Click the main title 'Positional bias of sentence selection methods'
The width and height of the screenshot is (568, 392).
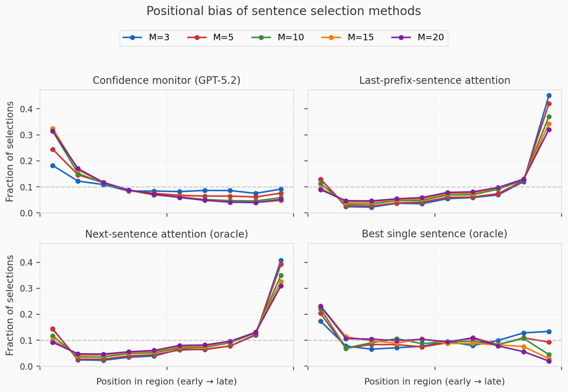pos(283,11)
